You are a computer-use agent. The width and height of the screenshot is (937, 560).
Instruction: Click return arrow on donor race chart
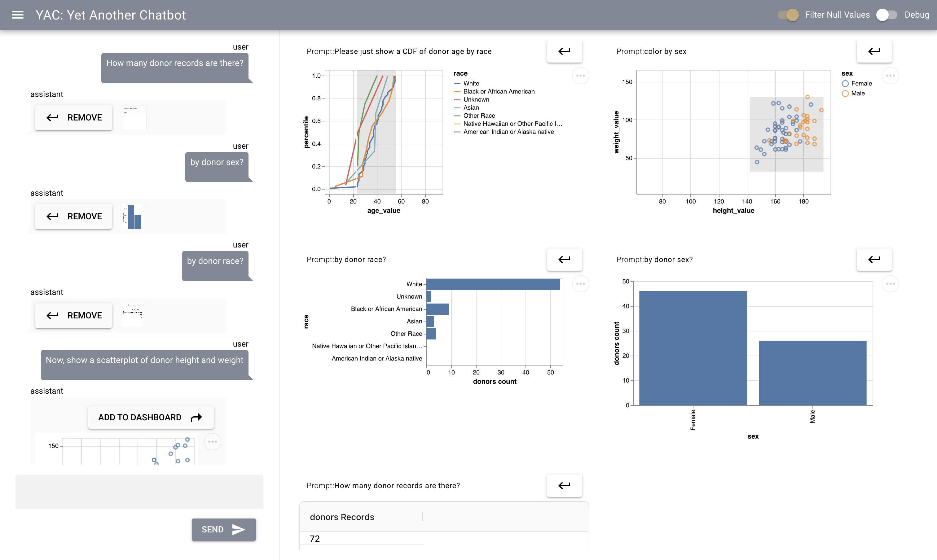coord(564,259)
